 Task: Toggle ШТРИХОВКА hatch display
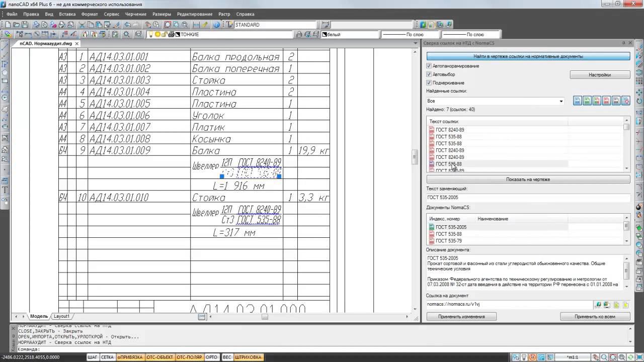click(x=249, y=357)
